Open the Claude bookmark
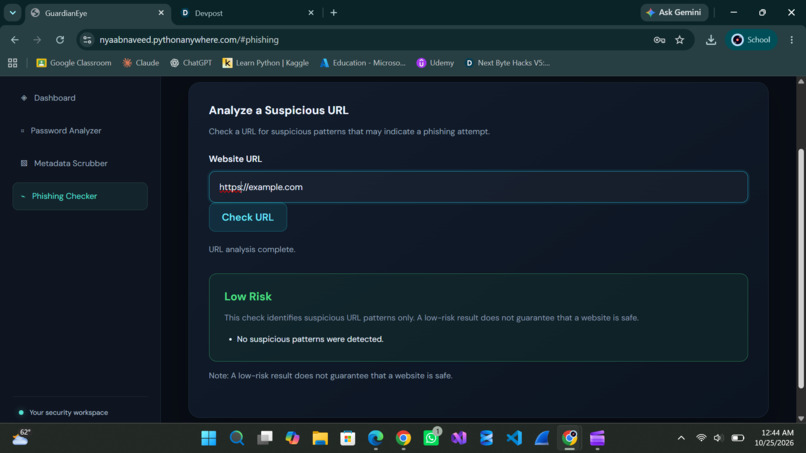This screenshot has height=453, width=806. tap(141, 63)
